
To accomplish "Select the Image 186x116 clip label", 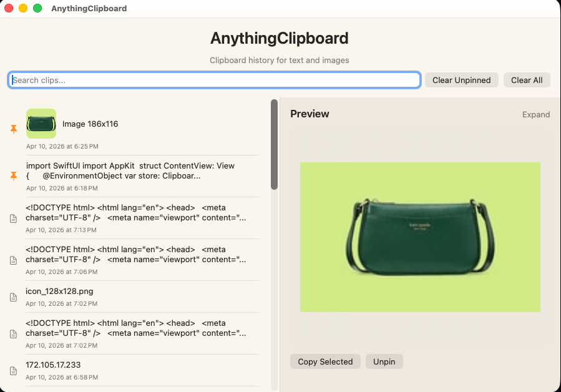I will pyautogui.click(x=90, y=124).
